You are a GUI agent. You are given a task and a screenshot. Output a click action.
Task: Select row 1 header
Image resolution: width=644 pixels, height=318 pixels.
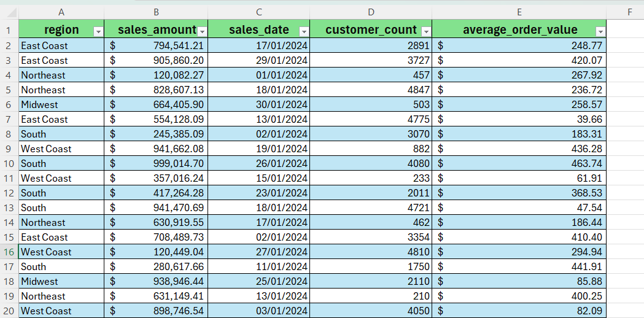(x=9, y=30)
